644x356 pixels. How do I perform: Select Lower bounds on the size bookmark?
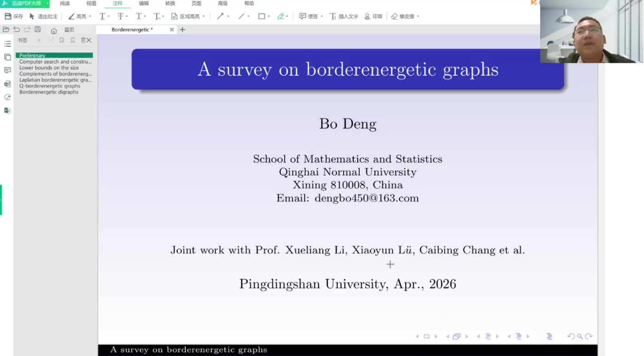tap(49, 67)
